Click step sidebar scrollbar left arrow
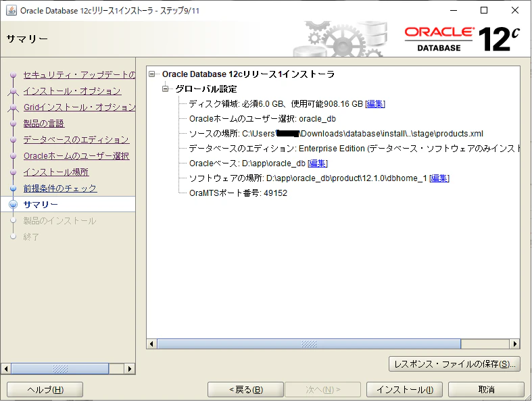 (x=6, y=369)
